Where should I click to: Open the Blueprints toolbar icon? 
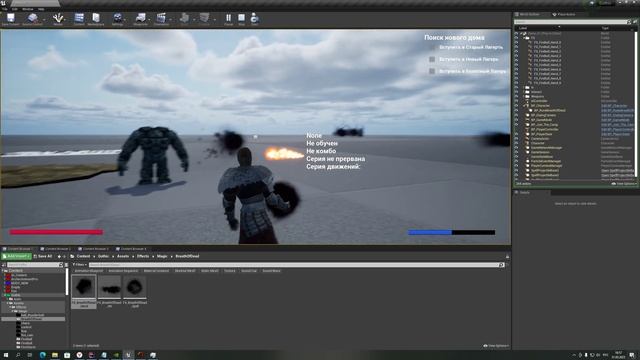[140, 19]
